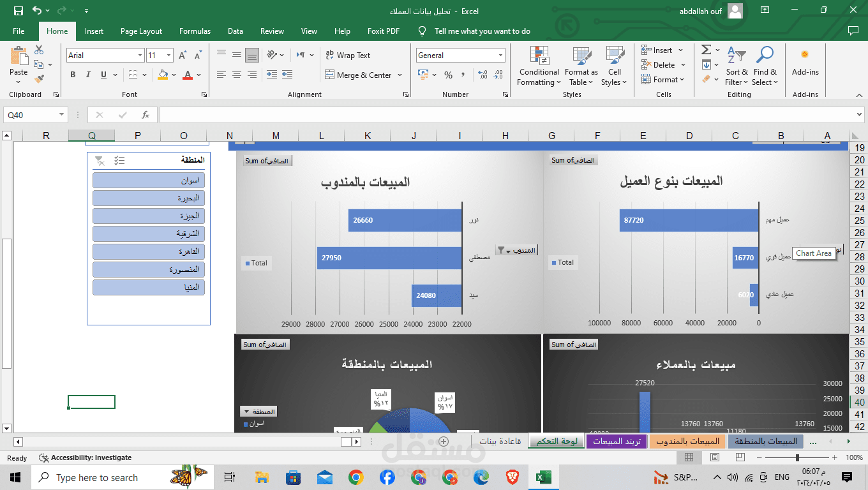Screen dimensions: 868x490
Task: Open the font size 11 dropdown
Action: [x=168, y=56]
